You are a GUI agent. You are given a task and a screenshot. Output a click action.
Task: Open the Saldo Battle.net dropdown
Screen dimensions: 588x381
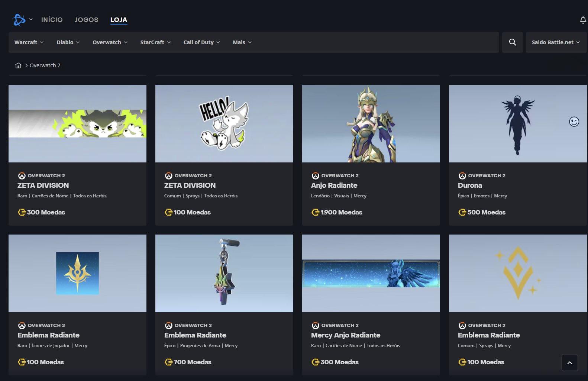[x=556, y=42]
